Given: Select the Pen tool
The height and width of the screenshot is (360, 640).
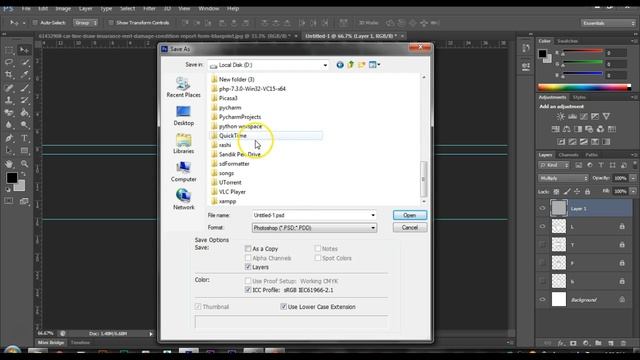Looking at the screenshot, I should pyautogui.click(x=9, y=138).
